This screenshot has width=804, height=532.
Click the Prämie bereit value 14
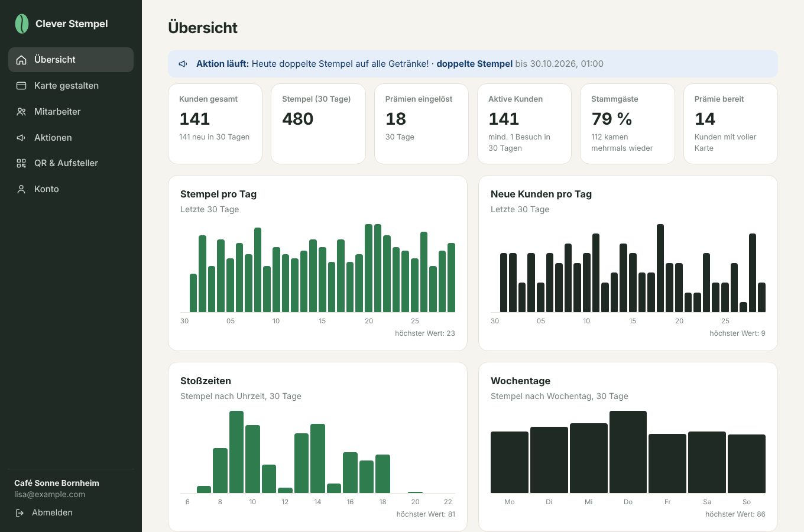tap(705, 119)
